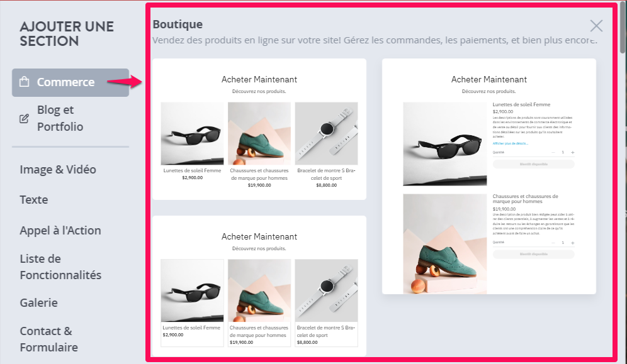Select the Blog et Portfolio category
The image size is (627, 364).
click(x=60, y=118)
